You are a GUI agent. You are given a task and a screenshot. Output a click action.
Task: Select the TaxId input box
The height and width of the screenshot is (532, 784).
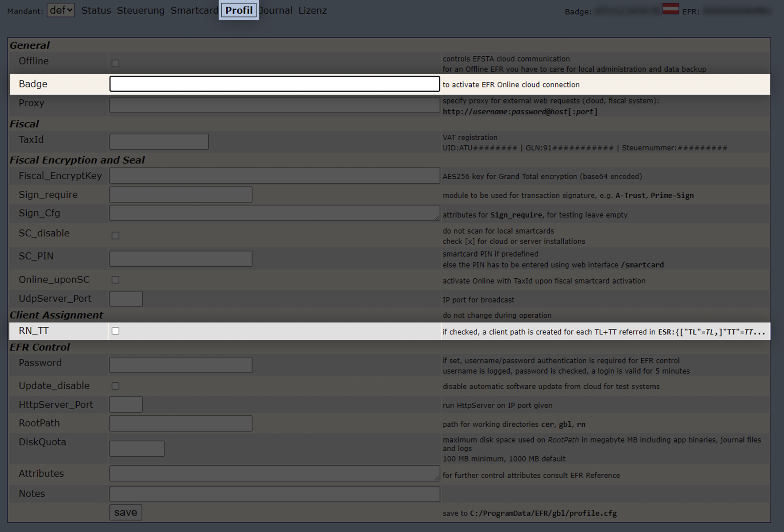coord(159,142)
